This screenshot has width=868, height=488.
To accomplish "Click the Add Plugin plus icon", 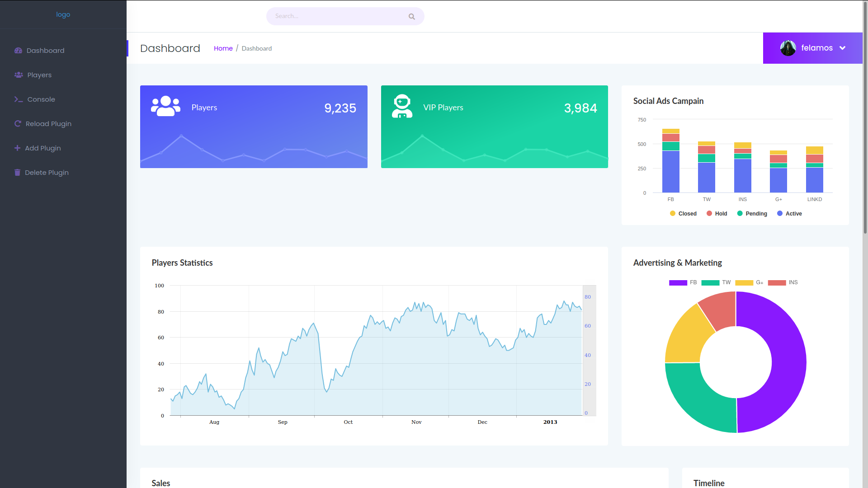I will click(17, 148).
